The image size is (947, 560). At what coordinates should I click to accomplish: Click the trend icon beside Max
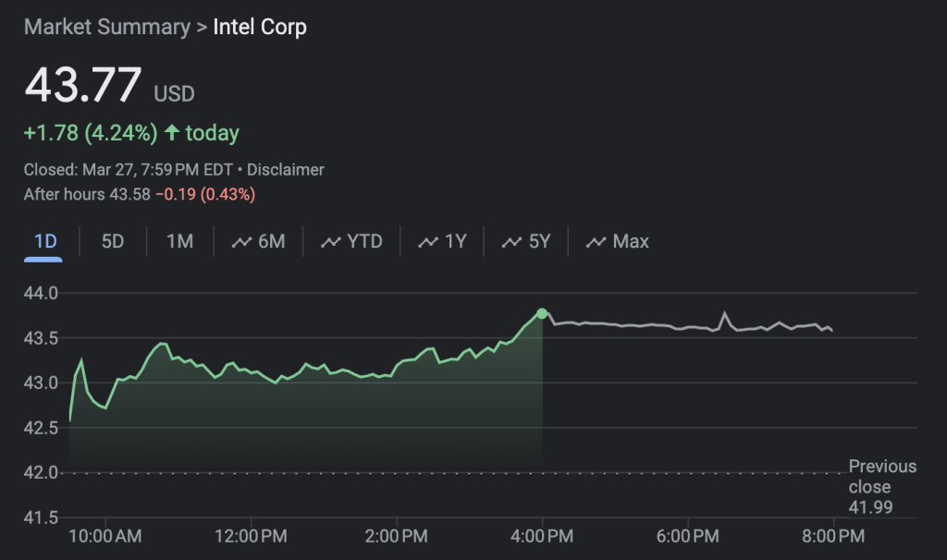tap(596, 242)
